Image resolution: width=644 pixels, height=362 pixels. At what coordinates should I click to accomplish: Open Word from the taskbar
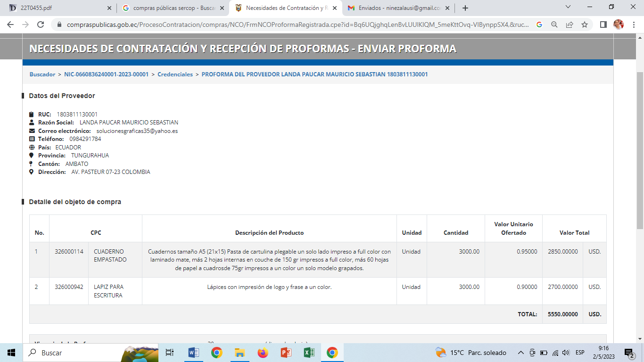pyautogui.click(x=194, y=353)
